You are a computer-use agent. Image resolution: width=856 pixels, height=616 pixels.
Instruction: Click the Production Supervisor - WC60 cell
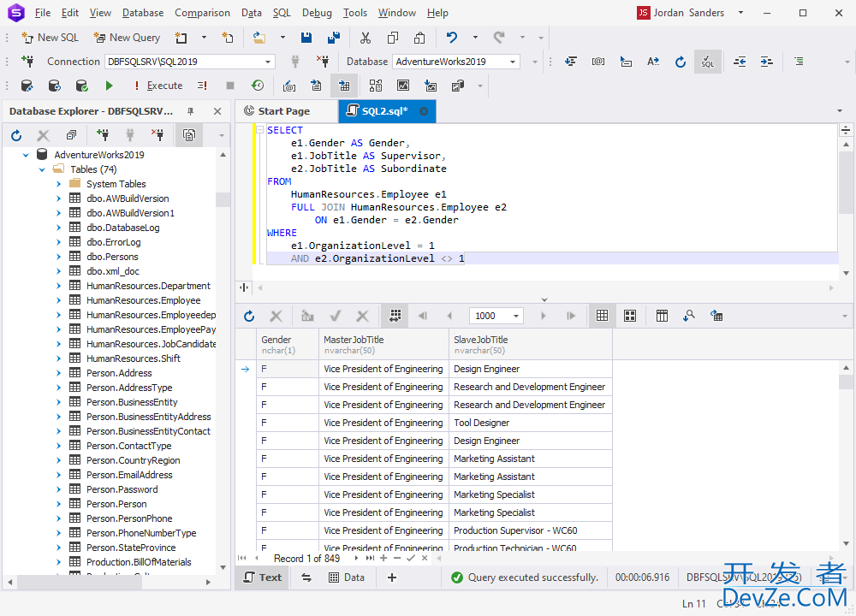[531, 530]
